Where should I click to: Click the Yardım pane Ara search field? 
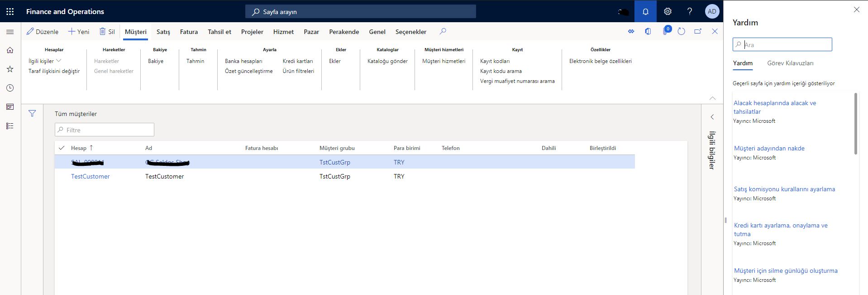(782, 44)
